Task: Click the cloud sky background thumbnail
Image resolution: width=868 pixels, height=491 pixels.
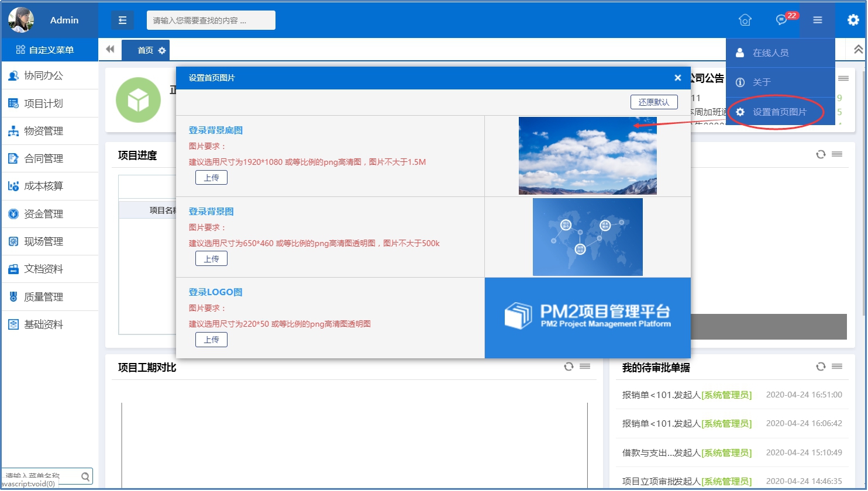Action: tap(587, 155)
